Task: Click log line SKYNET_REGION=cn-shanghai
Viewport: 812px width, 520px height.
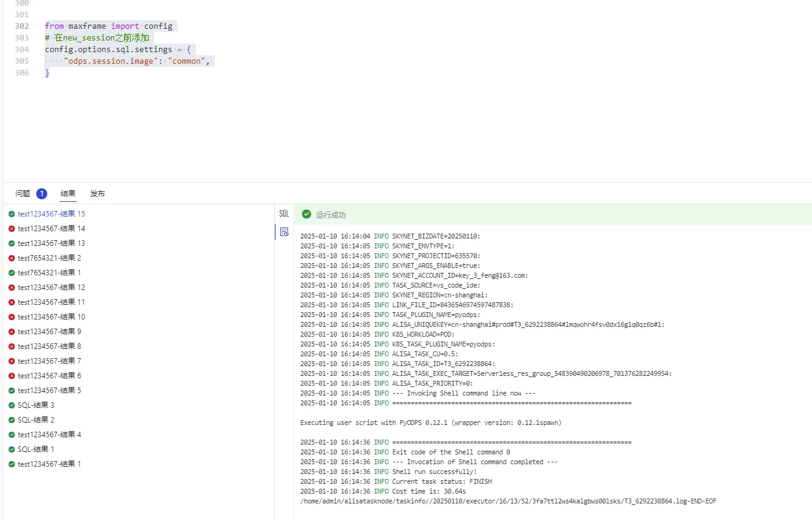Action: pyautogui.click(x=394, y=295)
